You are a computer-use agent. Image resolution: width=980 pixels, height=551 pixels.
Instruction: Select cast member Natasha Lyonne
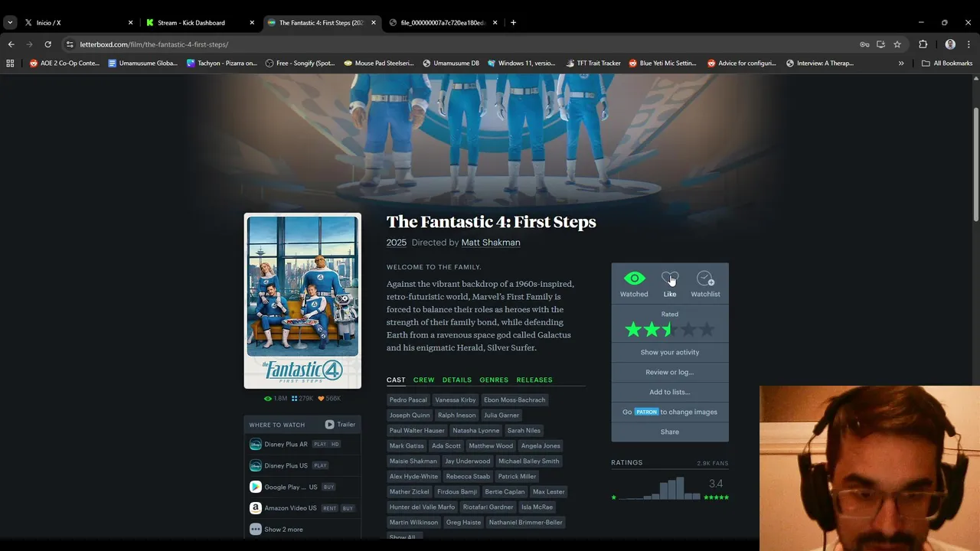pyautogui.click(x=475, y=430)
